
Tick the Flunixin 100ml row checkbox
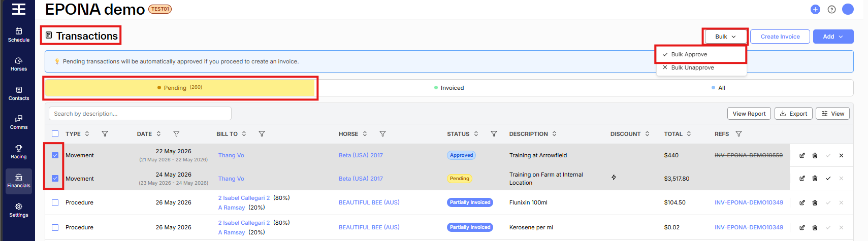pyautogui.click(x=55, y=202)
